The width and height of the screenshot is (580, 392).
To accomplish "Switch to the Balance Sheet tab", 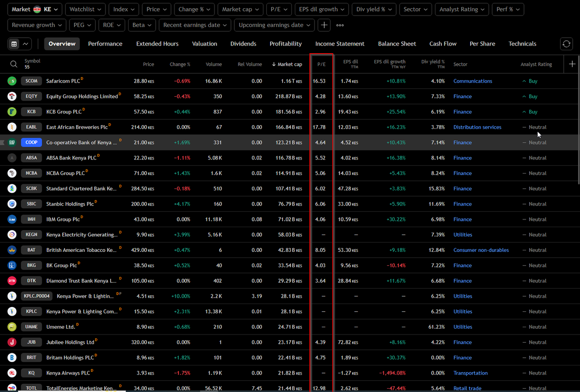I will pyautogui.click(x=397, y=44).
